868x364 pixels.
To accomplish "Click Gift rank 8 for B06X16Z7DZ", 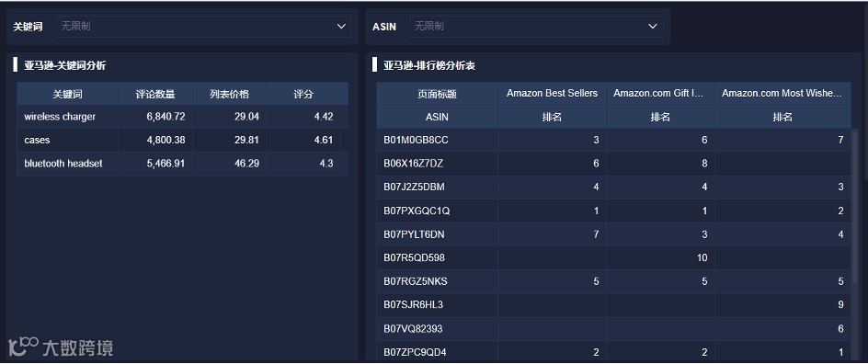I will [704, 164].
